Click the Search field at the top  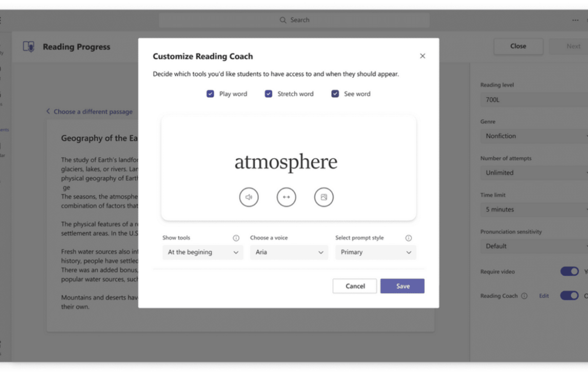295,20
